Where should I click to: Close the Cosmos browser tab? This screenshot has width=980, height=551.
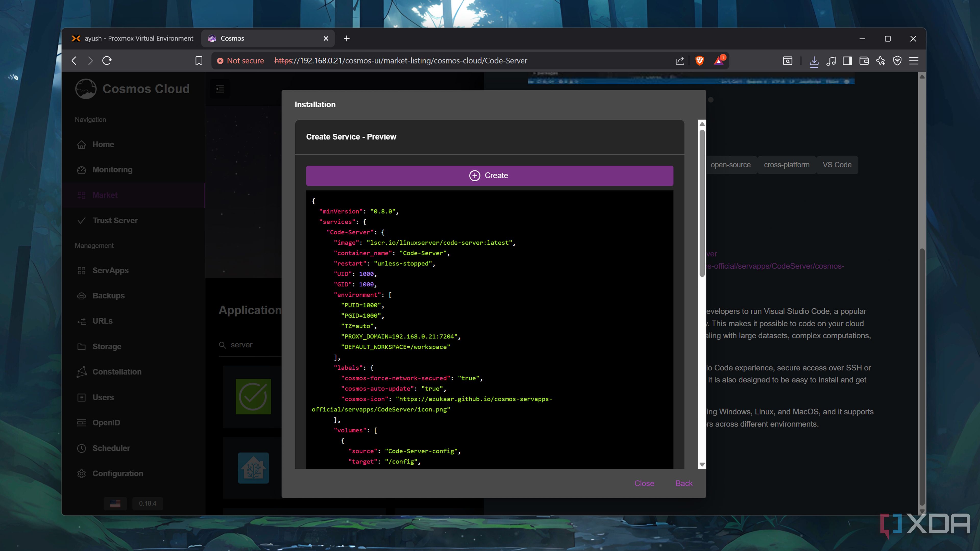pyautogui.click(x=326, y=39)
